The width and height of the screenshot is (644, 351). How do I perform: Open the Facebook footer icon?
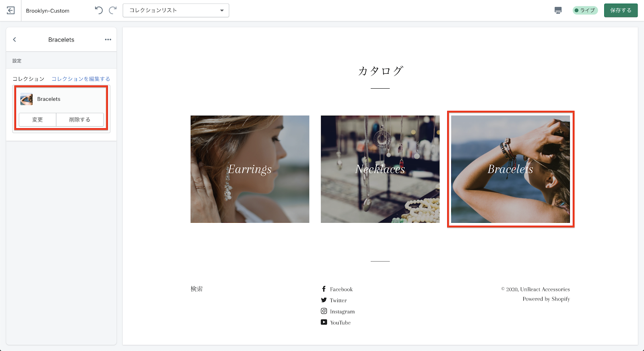click(x=324, y=289)
